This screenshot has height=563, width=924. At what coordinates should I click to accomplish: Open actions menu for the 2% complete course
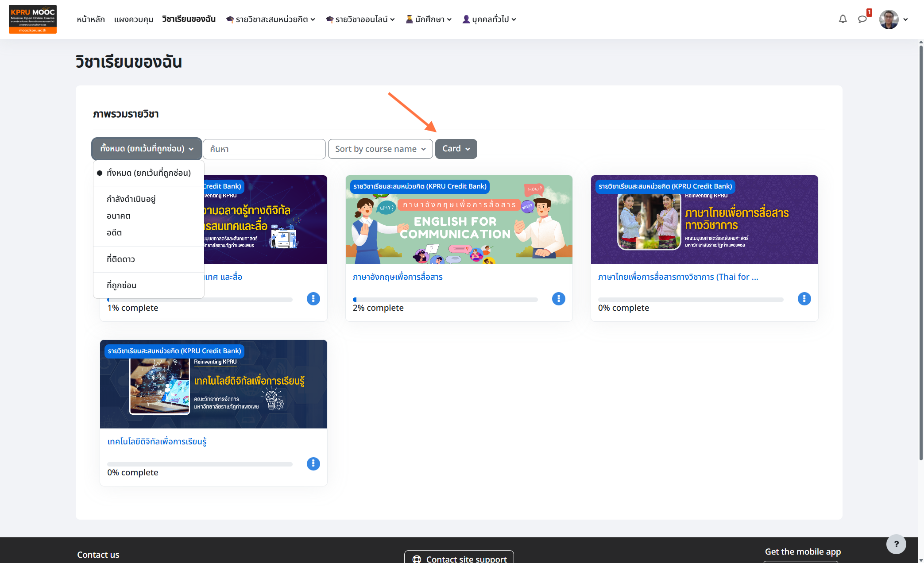[558, 299]
